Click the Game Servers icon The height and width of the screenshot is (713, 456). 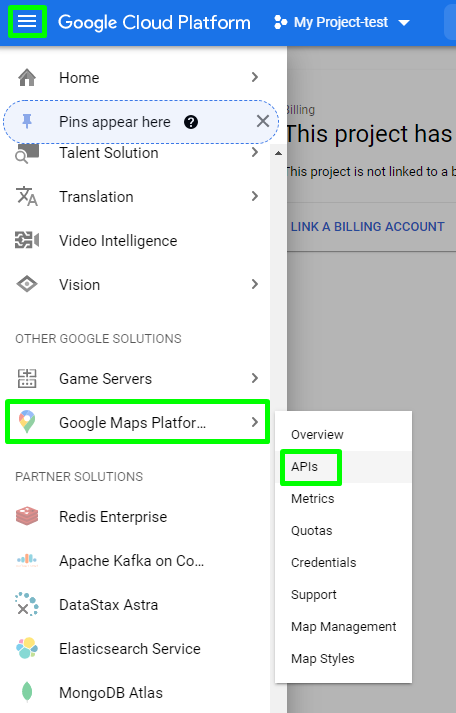click(27, 378)
